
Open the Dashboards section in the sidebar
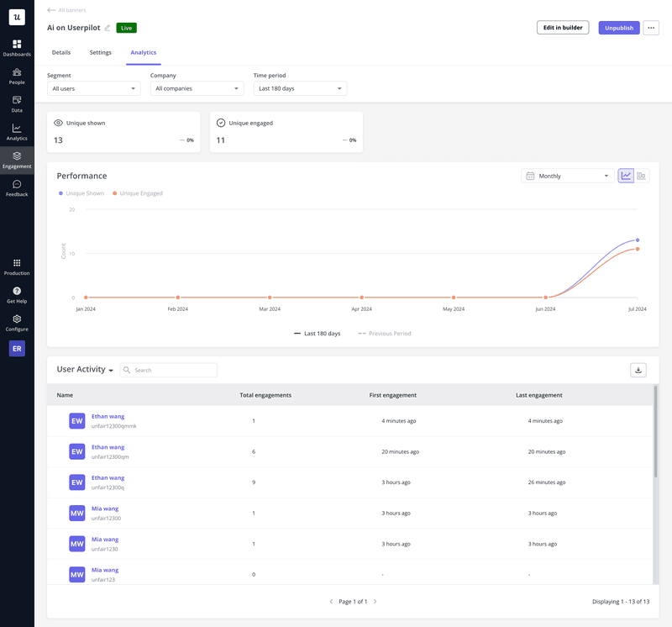pos(17,45)
